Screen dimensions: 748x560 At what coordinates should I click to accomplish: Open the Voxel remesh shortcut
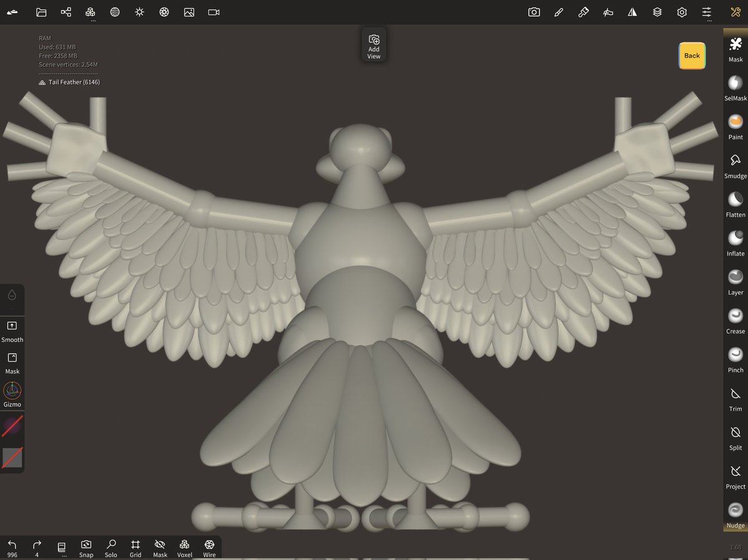pyautogui.click(x=185, y=548)
